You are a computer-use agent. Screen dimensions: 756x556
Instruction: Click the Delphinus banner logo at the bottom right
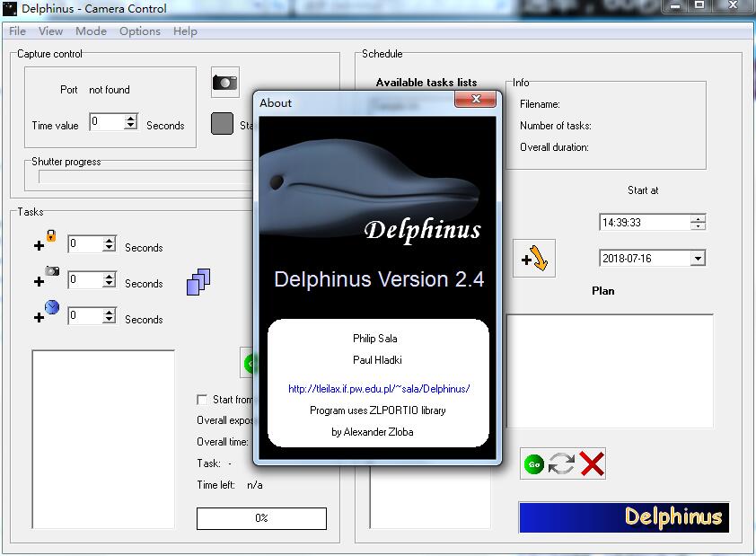pyautogui.click(x=624, y=517)
